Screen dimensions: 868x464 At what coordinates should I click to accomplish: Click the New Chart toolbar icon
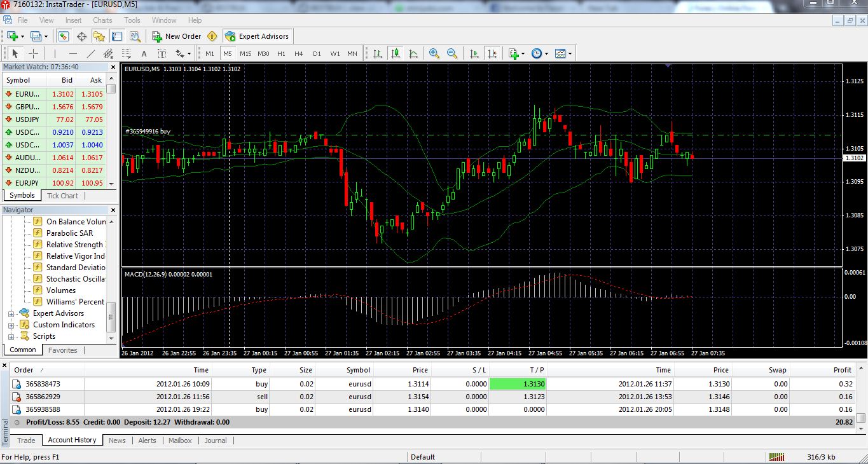[12, 36]
